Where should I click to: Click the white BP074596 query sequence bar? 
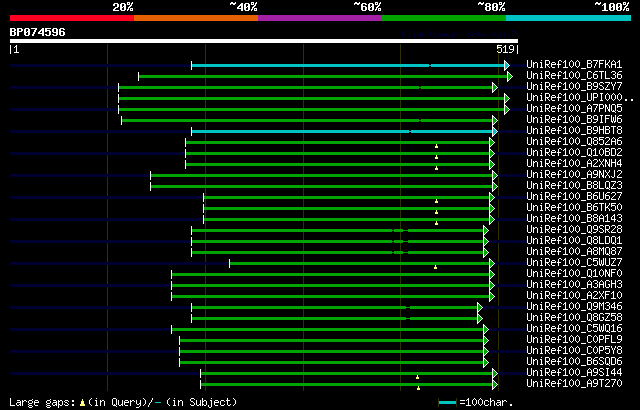[264, 41]
